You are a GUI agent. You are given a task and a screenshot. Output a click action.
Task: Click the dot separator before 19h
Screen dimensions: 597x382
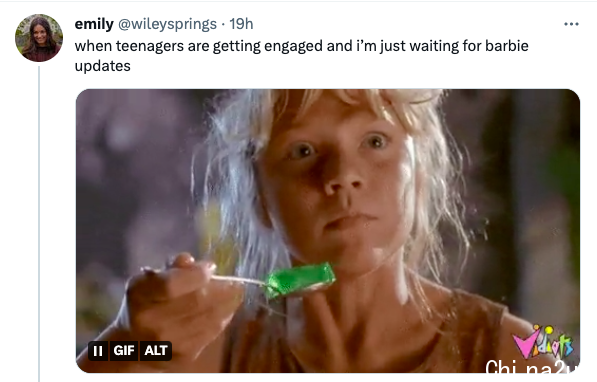(x=223, y=24)
